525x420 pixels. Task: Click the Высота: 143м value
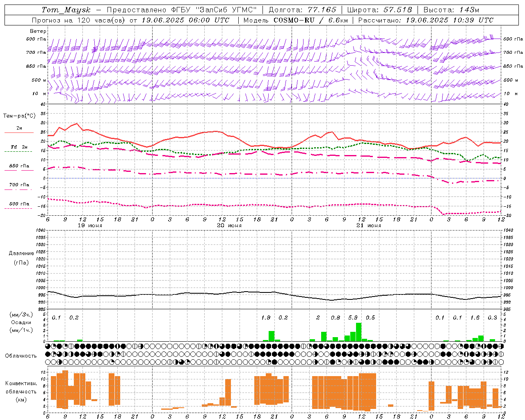(x=451, y=10)
